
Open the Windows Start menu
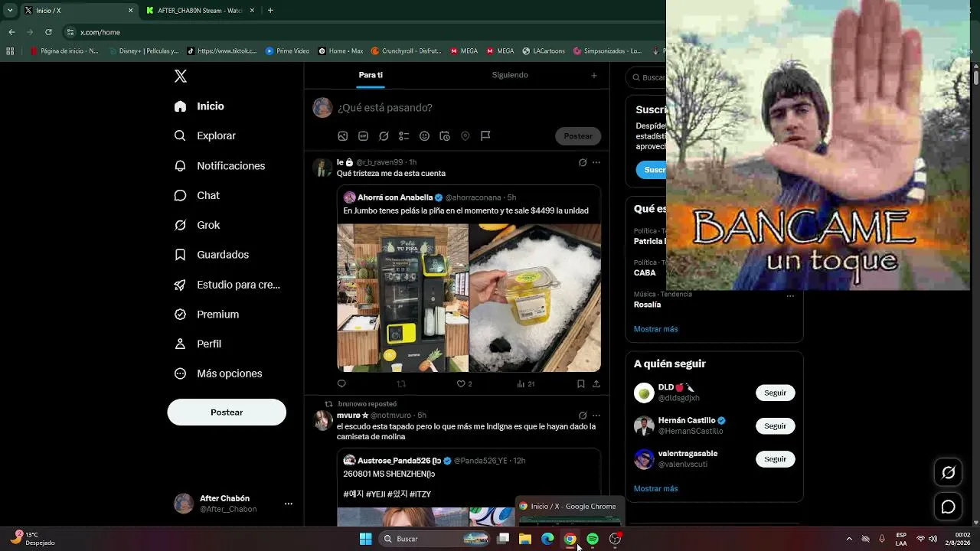click(x=366, y=539)
